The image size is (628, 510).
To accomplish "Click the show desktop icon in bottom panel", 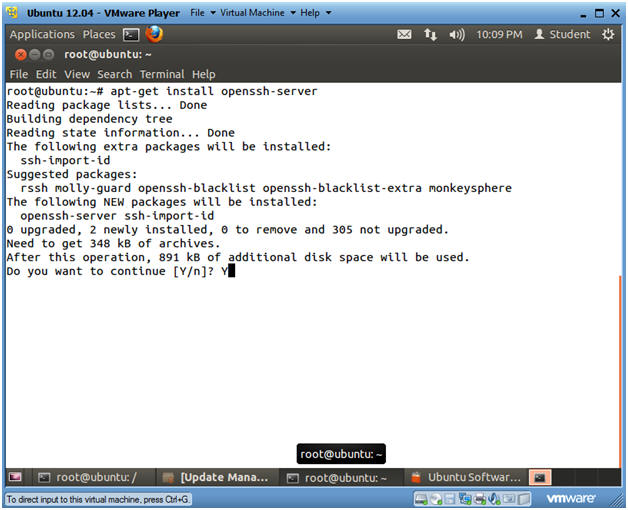I will click(x=15, y=477).
